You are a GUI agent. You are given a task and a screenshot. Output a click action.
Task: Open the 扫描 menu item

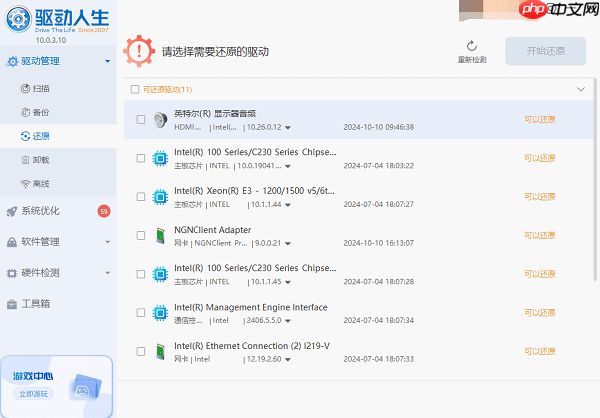[x=58, y=89]
